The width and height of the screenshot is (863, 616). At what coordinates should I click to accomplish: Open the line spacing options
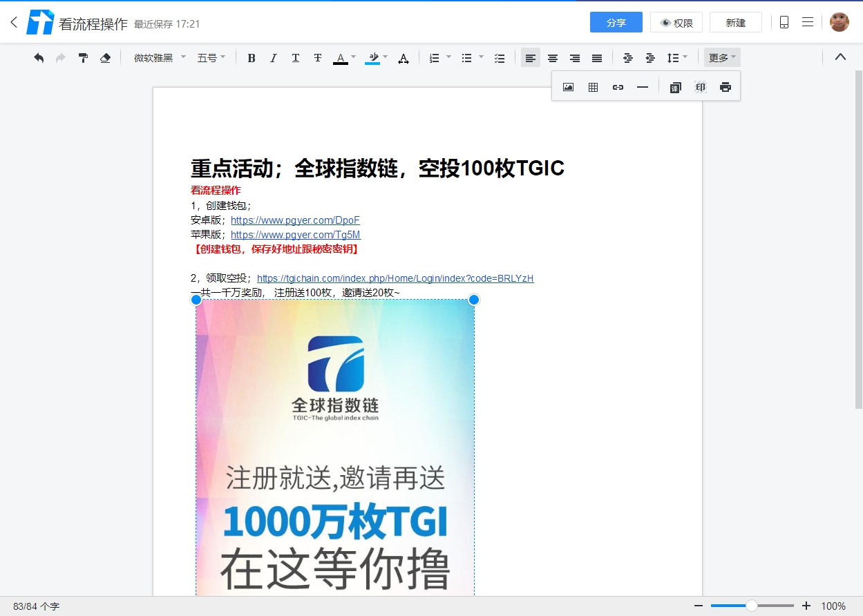pyautogui.click(x=676, y=58)
